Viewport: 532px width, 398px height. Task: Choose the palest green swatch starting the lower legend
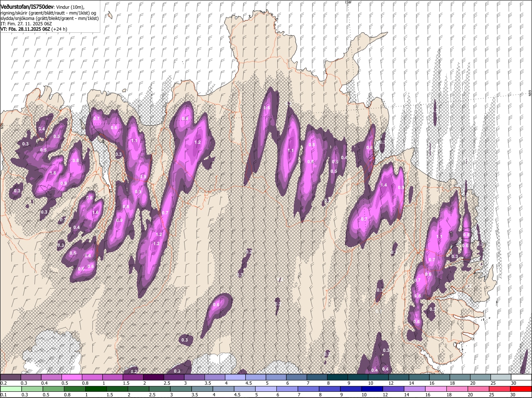click(x=10, y=389)
